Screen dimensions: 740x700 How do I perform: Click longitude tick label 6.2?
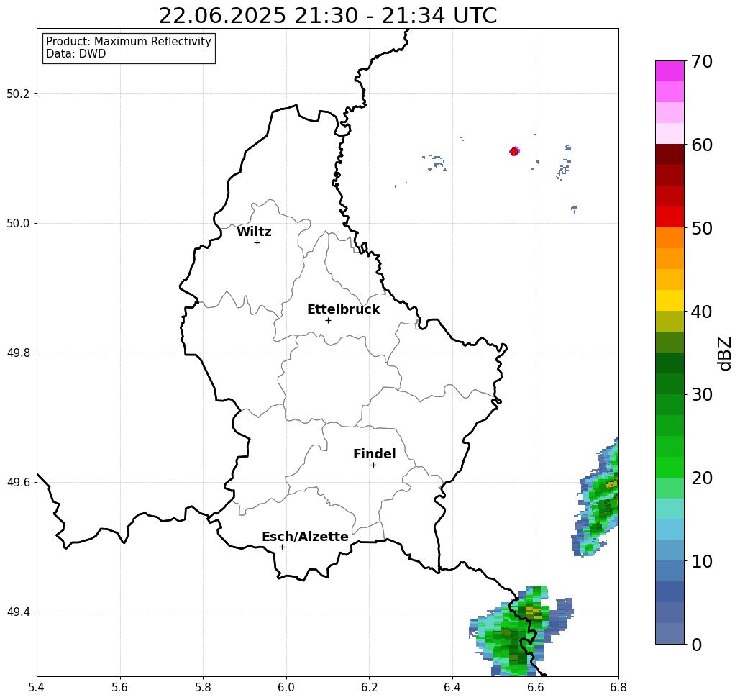point(370,687)
